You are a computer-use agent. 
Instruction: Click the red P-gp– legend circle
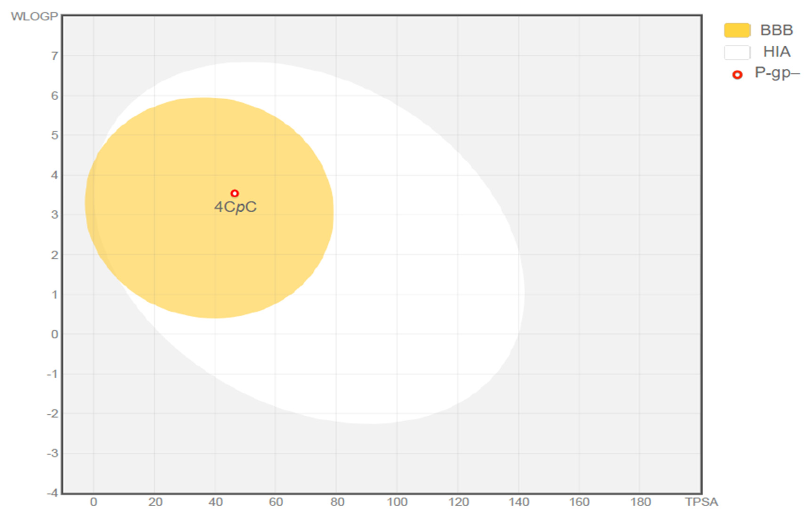737,75
